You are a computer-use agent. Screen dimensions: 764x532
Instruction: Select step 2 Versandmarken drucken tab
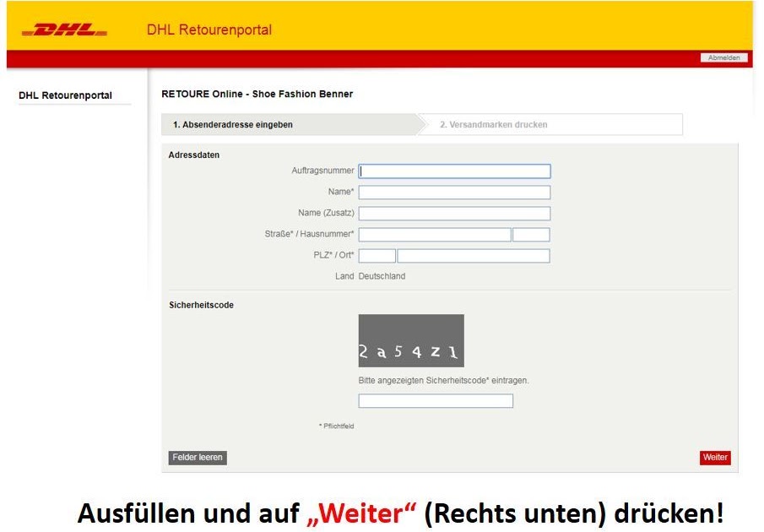(550, 125)
